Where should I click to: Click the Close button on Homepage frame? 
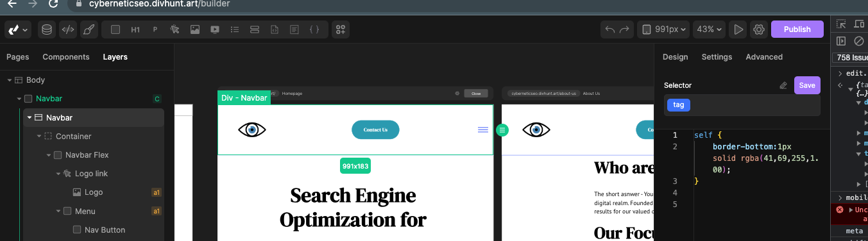pos(476,93)
